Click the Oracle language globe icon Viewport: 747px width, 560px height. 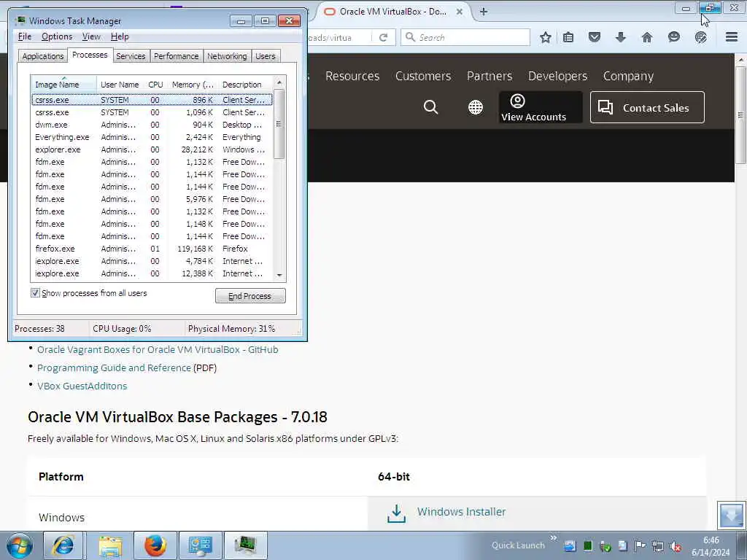476,107
